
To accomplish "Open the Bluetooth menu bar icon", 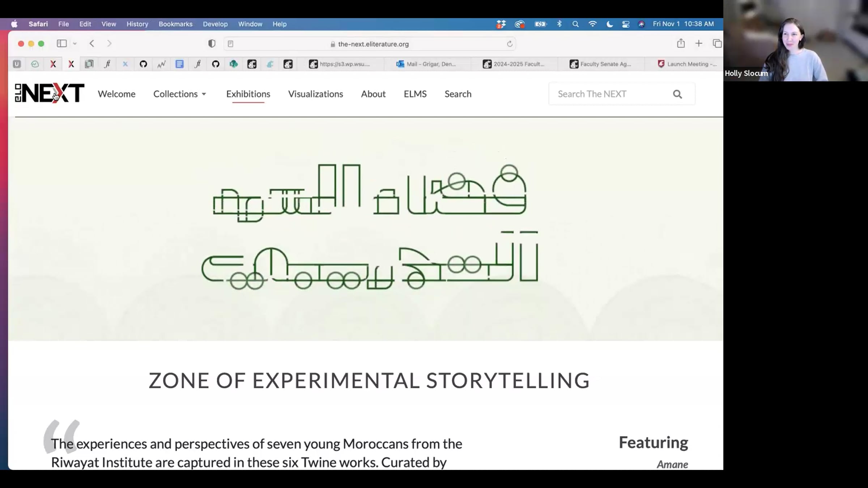I will coord(559,24).
